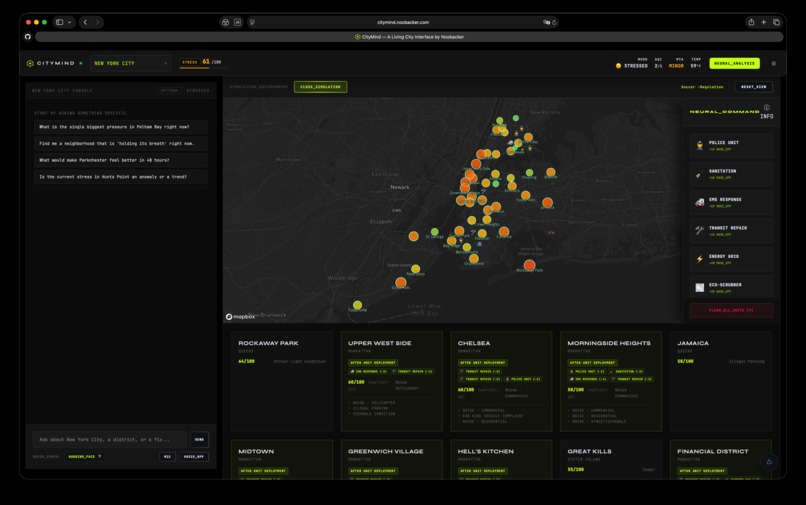Show the tab overview icon

pyautogui.click(x=776, y=22)
